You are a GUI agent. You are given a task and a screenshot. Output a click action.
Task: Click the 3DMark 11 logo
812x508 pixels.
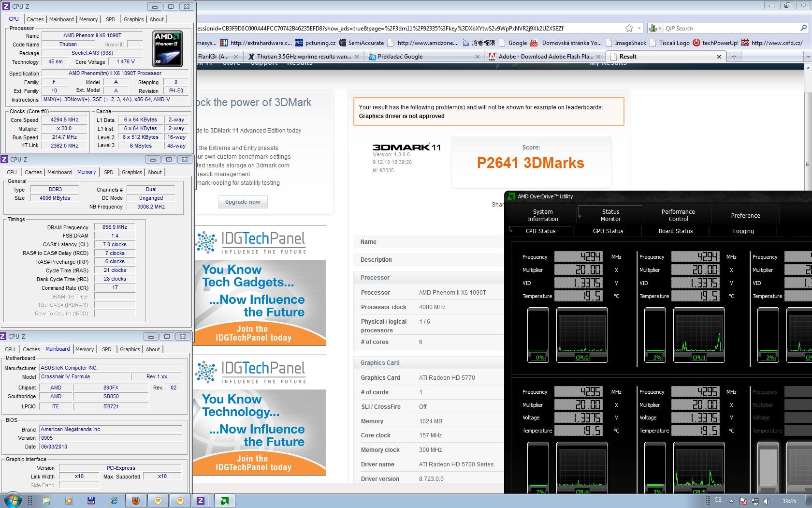tap(406, 147)
